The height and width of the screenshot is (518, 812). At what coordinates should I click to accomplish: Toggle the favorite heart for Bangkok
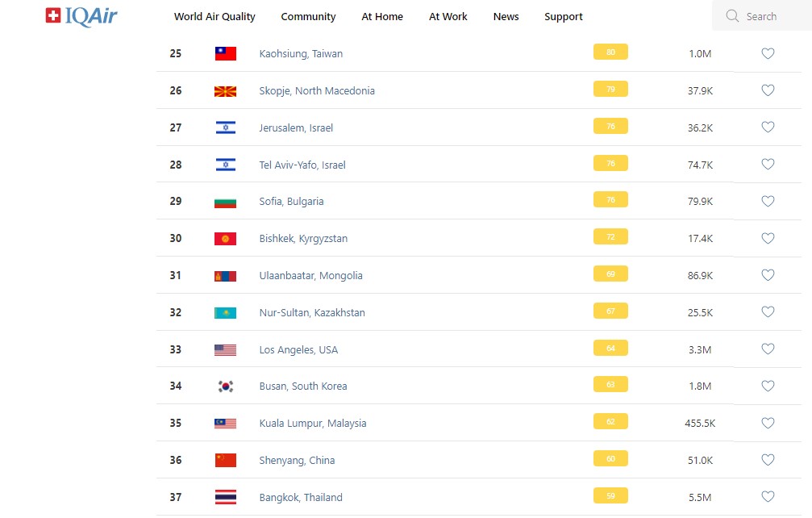[768, 497]
